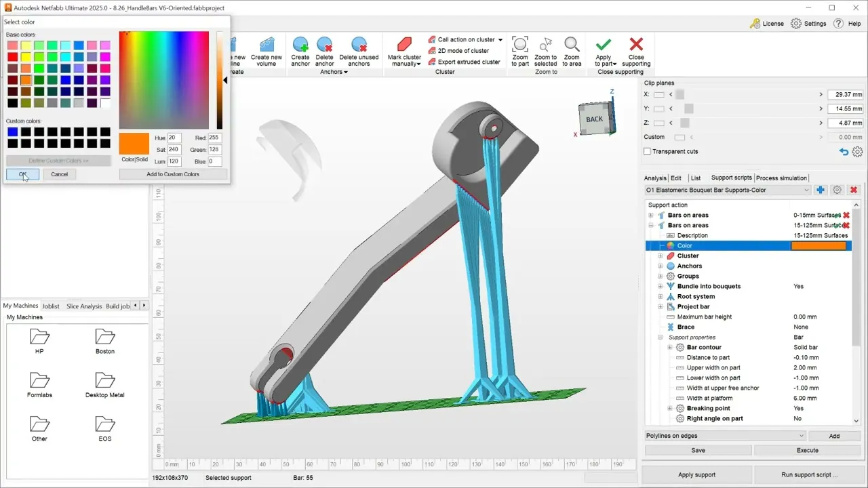Click the Delete unused anchors icon

pyautogui.click(x=359, y=45)
